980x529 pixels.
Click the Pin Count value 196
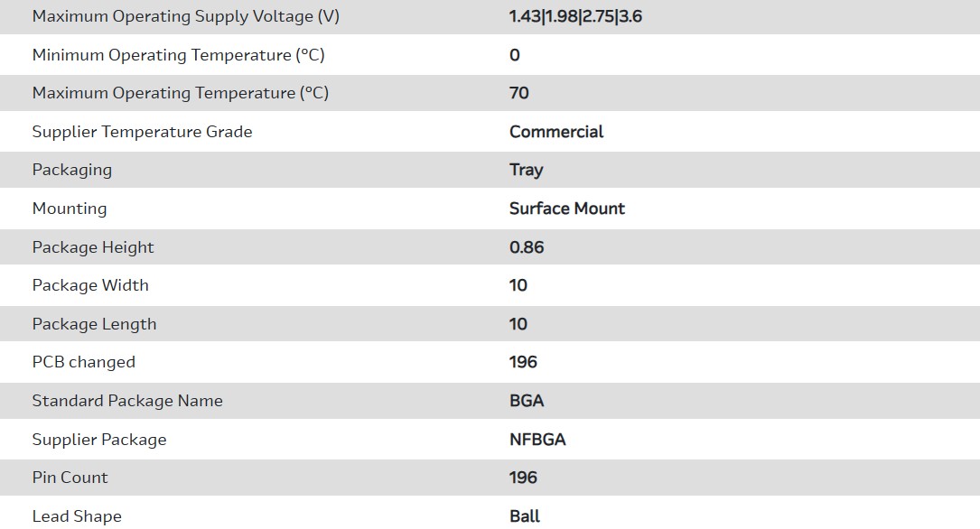coord(523,478)
